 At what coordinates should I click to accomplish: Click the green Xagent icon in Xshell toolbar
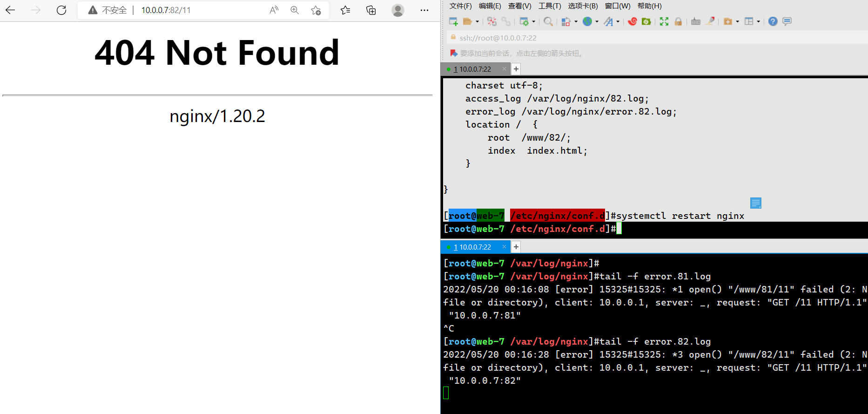pos(646,21)
